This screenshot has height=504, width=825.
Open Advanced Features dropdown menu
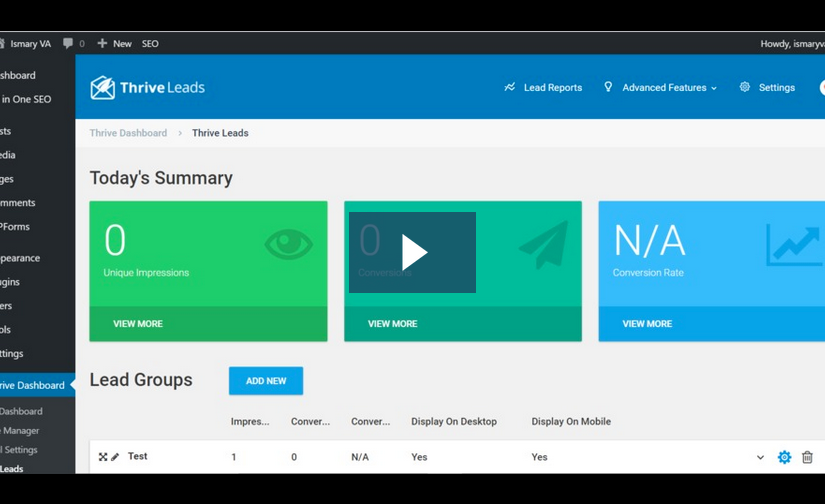pos(669,87)
